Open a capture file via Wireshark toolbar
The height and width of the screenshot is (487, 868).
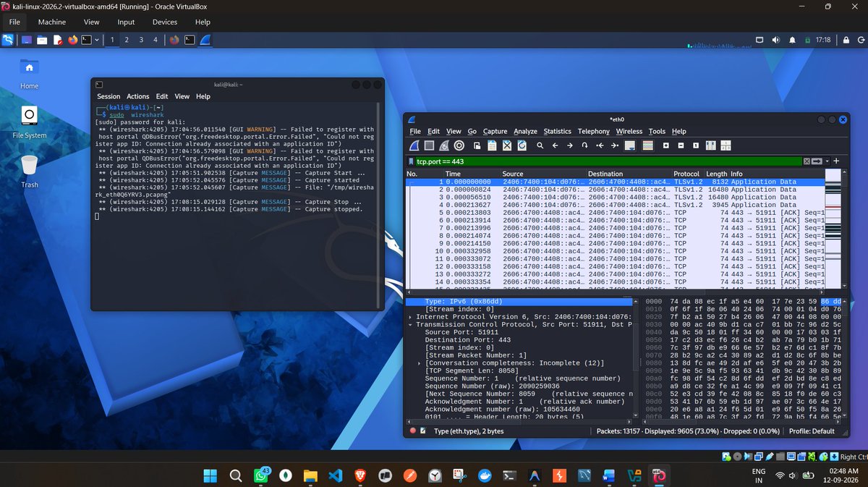pyautogui.click(x=477, y=145)
